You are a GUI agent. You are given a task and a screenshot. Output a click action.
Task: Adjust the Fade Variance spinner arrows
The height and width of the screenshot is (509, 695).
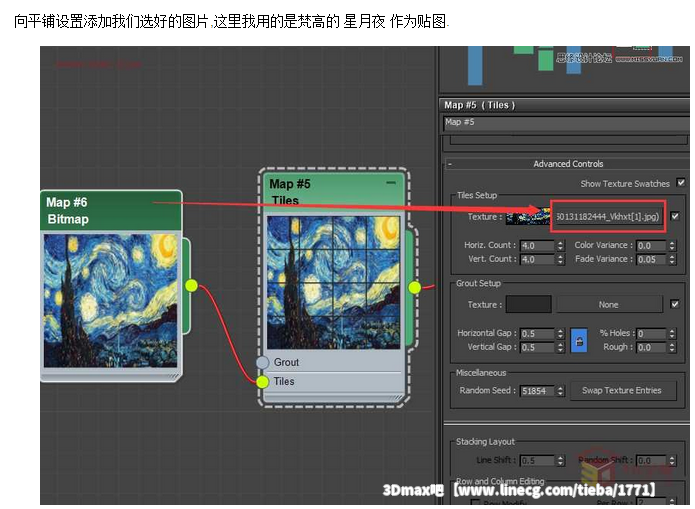[672, 259]
